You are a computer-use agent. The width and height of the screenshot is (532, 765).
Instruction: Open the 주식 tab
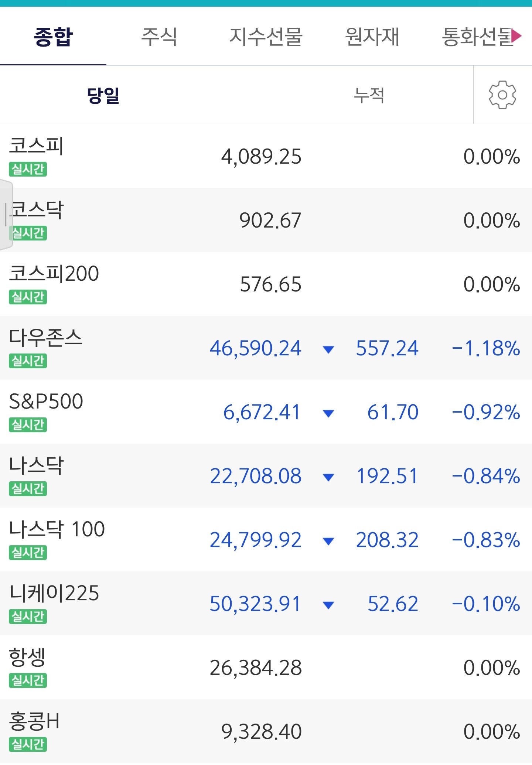coord(159,37)
